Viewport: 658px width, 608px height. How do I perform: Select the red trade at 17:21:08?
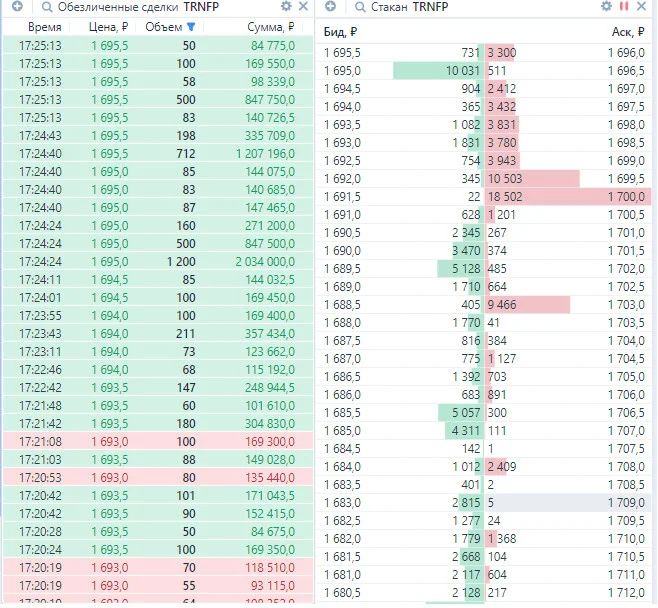[158, 441]
